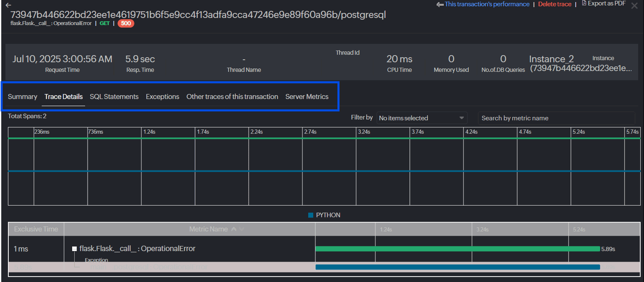644x282 pixels.
Task: Collapse the flask.Flask.__call__ tree node
Action: point(74,249)
